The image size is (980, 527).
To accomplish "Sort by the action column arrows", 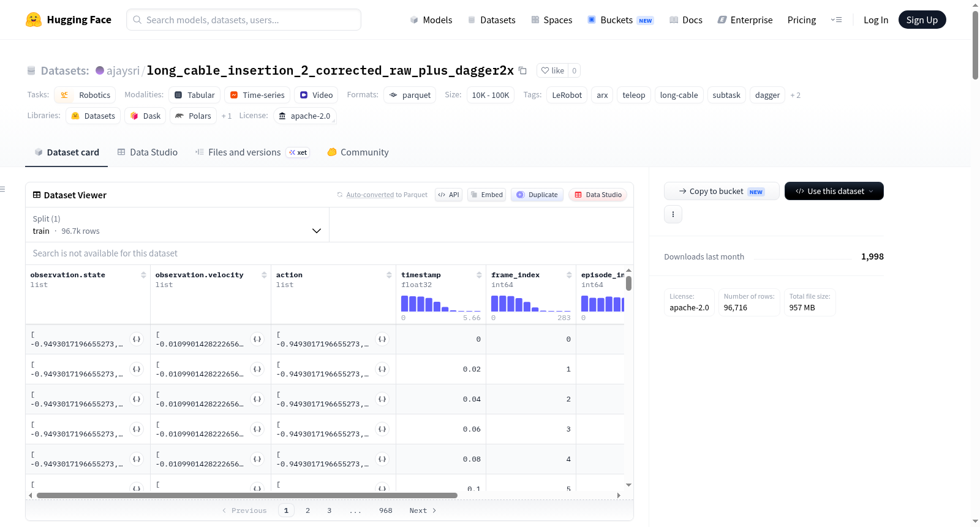I will click(389, 275).
